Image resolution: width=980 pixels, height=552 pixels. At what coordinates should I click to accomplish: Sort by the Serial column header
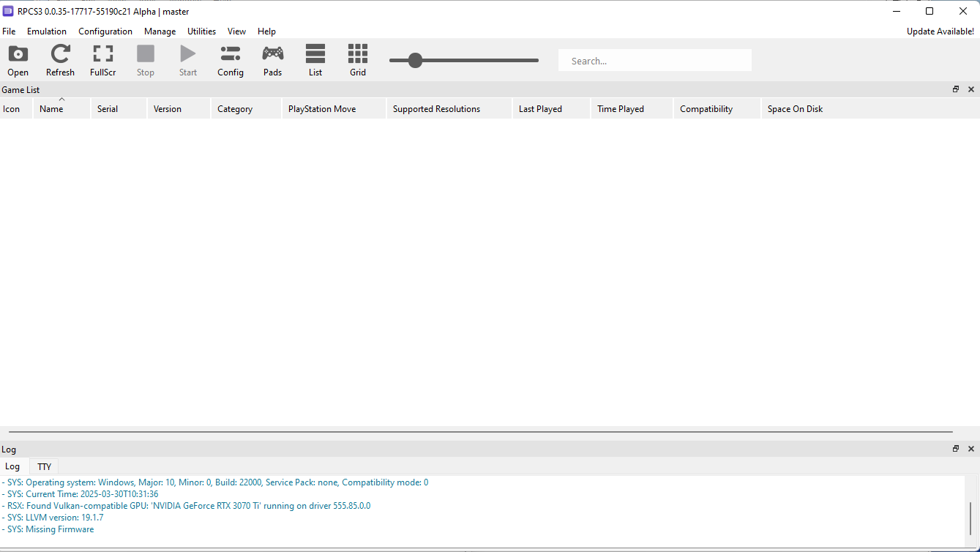[119, 109]
